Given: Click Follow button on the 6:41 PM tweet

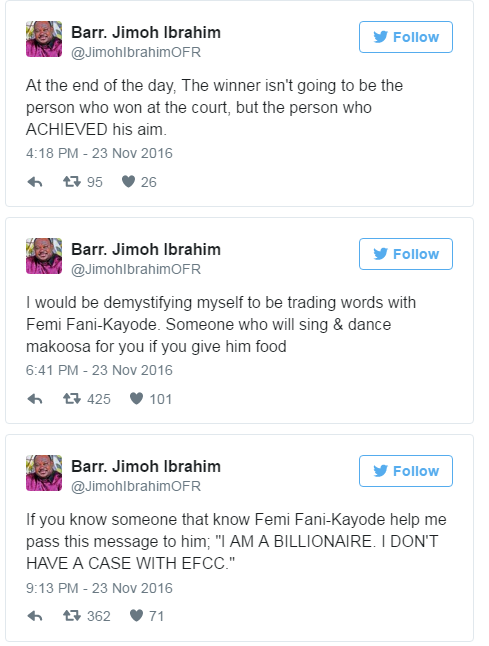Looking at the screenshot, I should [406, 254].
